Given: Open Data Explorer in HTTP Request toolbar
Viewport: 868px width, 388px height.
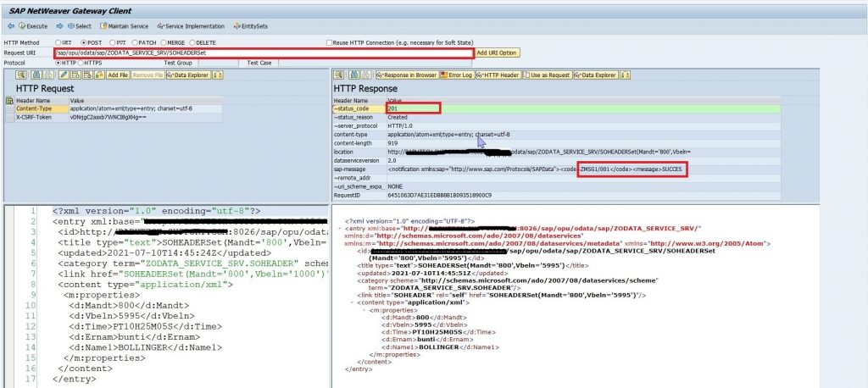Looking at the screenshot, I should 188,75.
